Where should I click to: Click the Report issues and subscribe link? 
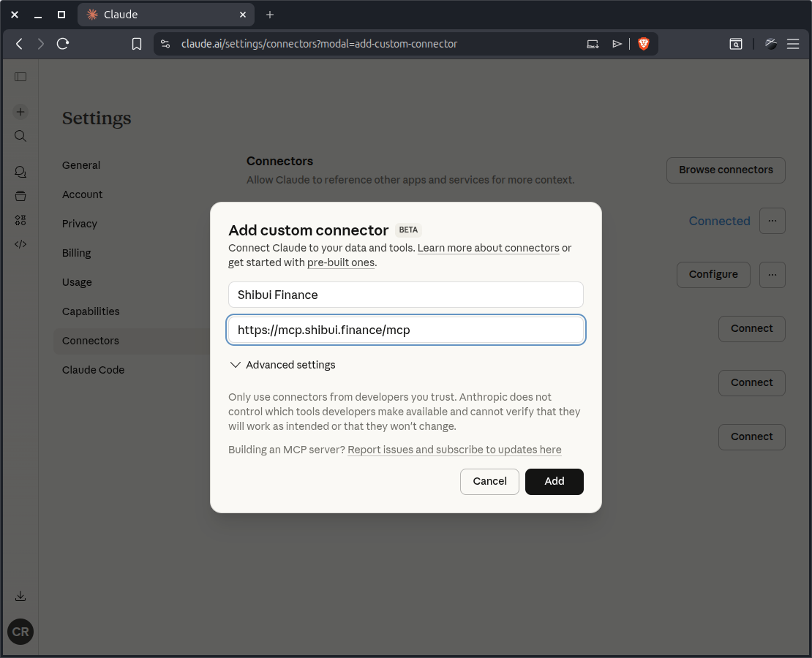(x=454, y=450)
